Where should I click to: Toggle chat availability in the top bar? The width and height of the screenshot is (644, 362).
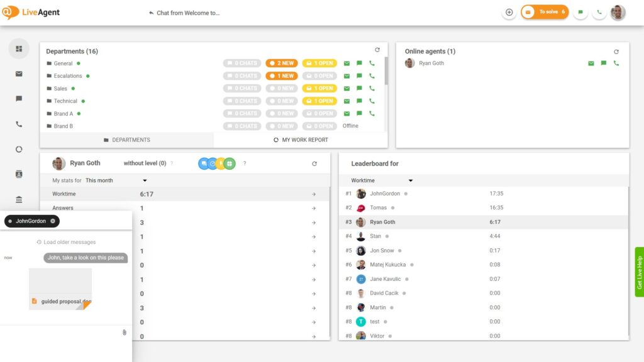pyautogui.click(x=580, y=12)
